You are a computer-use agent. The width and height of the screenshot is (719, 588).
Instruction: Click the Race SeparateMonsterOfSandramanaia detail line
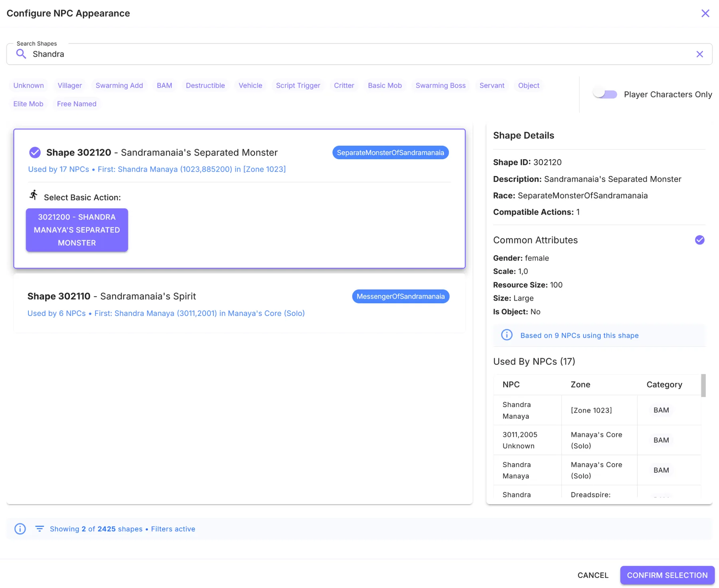click(x=570, y=196)
